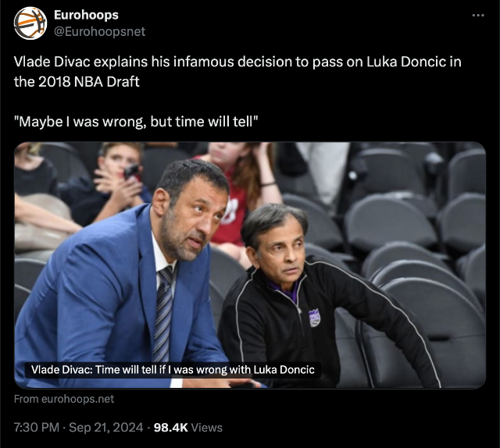Click the Kings logo on the black jacket
Viewport: 500px width, 448px height.
(x=314, y=318)
